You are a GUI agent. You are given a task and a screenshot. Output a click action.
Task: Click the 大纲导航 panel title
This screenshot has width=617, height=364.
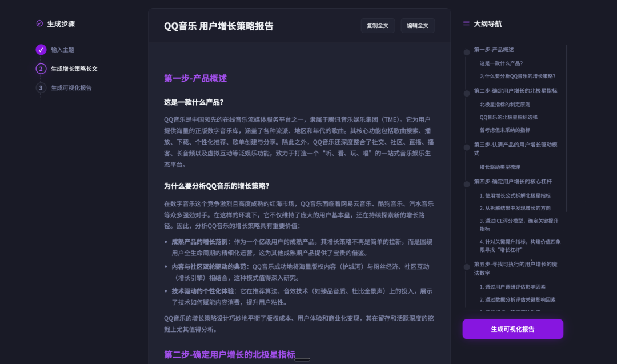tap(487, 23)
